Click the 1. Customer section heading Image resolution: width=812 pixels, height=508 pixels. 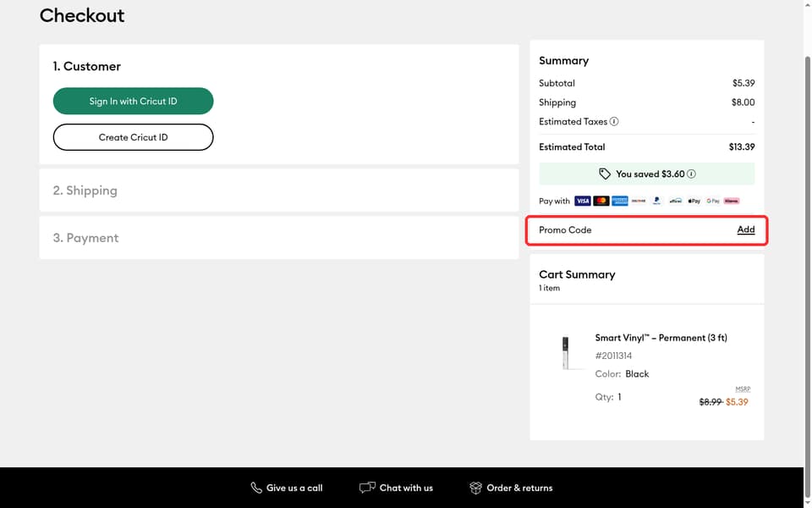86,66
